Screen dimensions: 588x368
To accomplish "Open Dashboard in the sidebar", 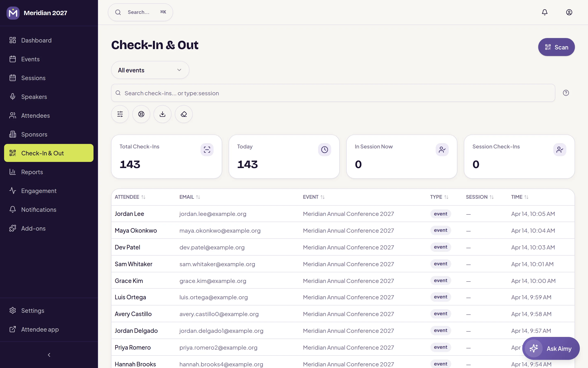I will 49,40.
